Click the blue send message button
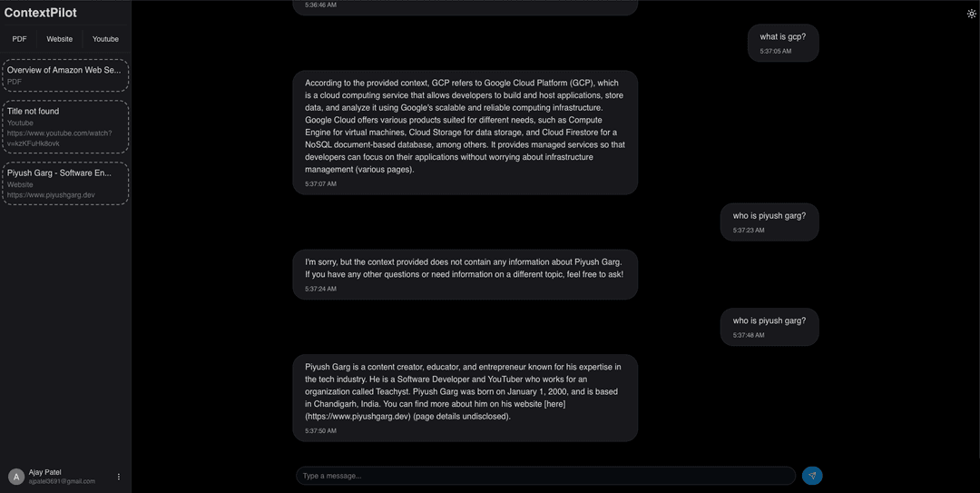Image resolution: width=980 pixels, height=493 pixels. pos(812,476)
